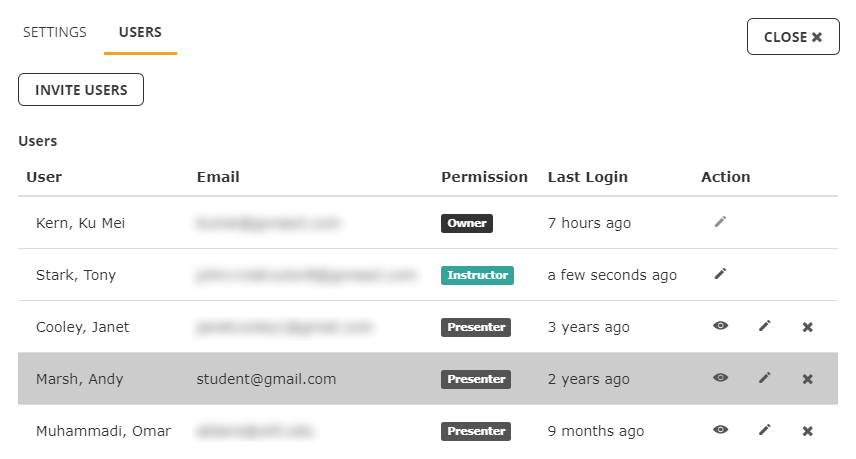Edit Cooley, Janet with pencil icon
Viewport: 856px width, 459px height.
tap(765, 326)
